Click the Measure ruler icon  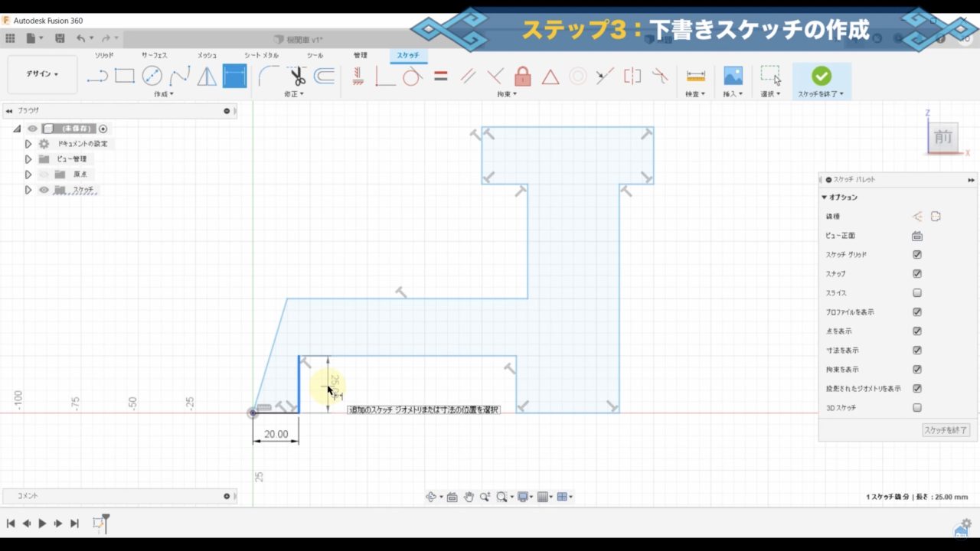pos(695,76)
